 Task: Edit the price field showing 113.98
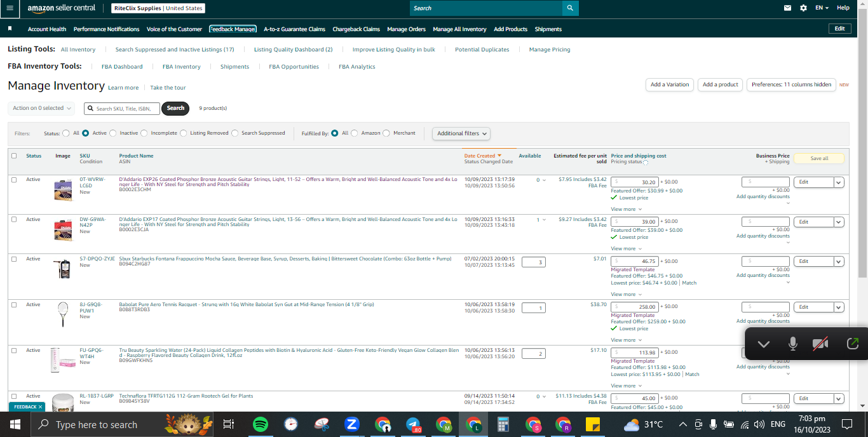click(x=635, y=353)
